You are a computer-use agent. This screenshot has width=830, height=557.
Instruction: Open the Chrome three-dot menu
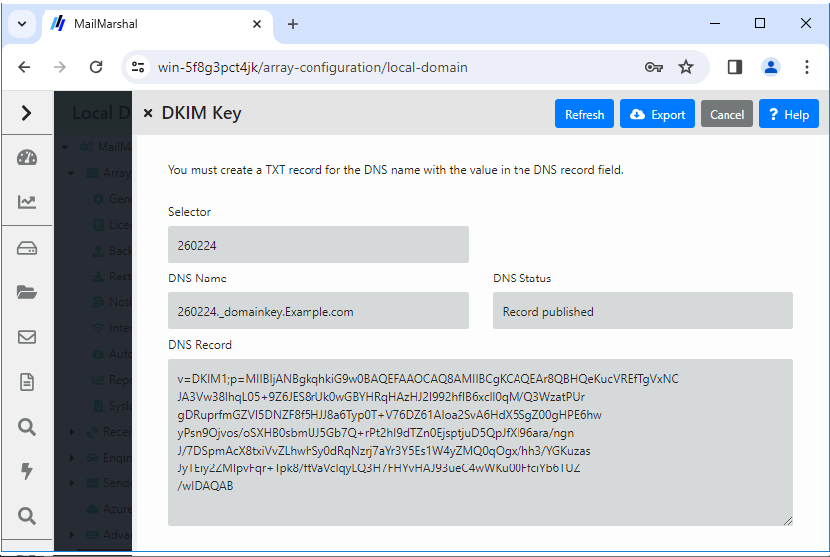point(807,67)
